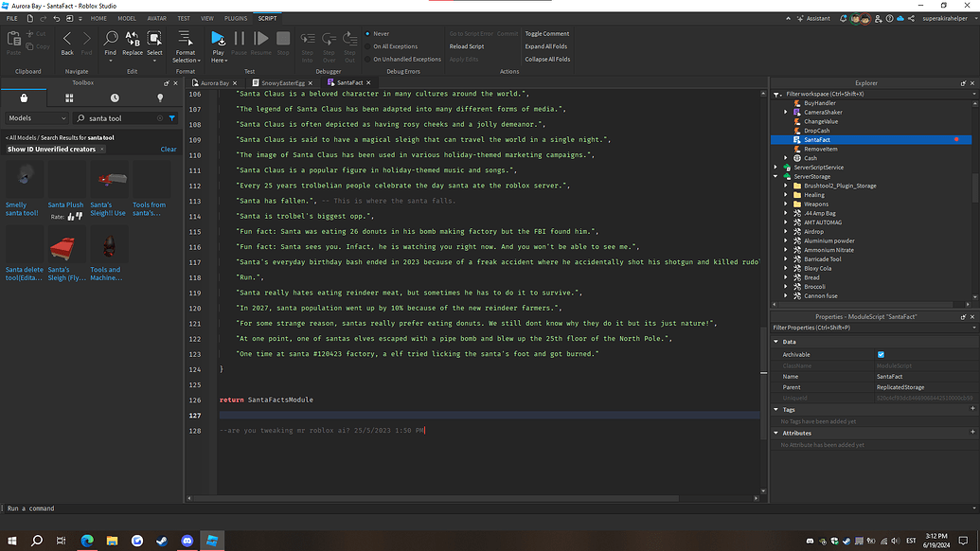Switch to the SnowyEasterEgg script tab
Viewport: 980px width, 551px height.
tap(283, 83)
